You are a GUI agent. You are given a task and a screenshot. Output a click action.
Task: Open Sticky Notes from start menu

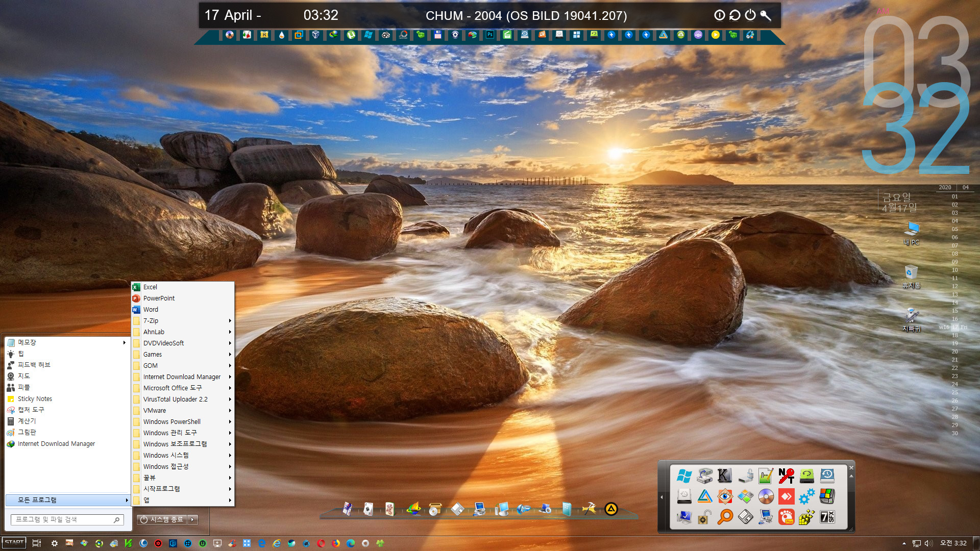click(67, 399)
